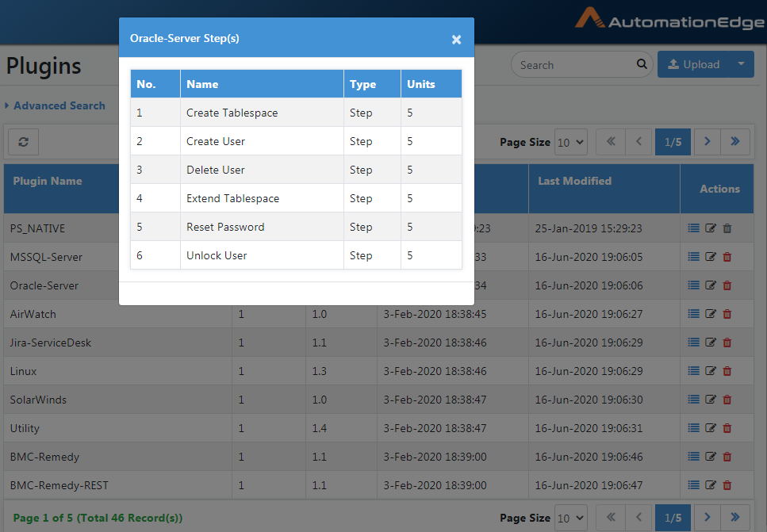This screenshot has width=767, height=532.
Task: Click the SolarWinds plugin name
Action: (38, 400)
